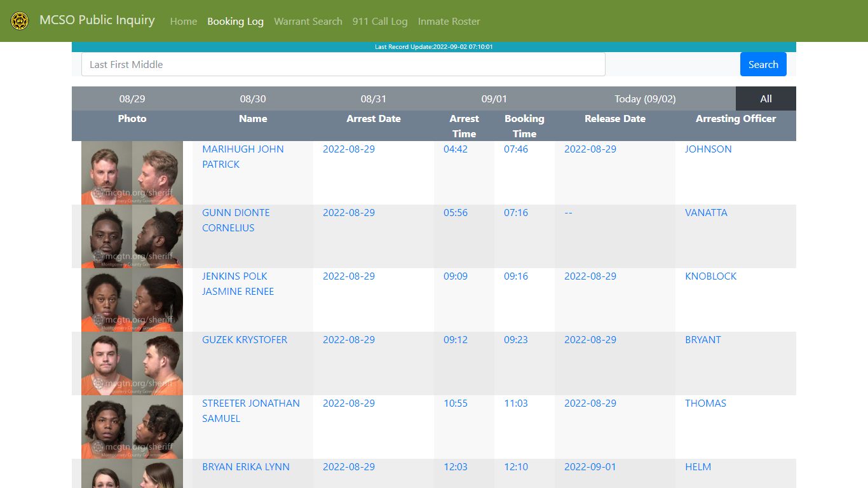The width and height of the screenshot is (868, 488).
Task: Open the Booking Log tab
Action: 235,21
